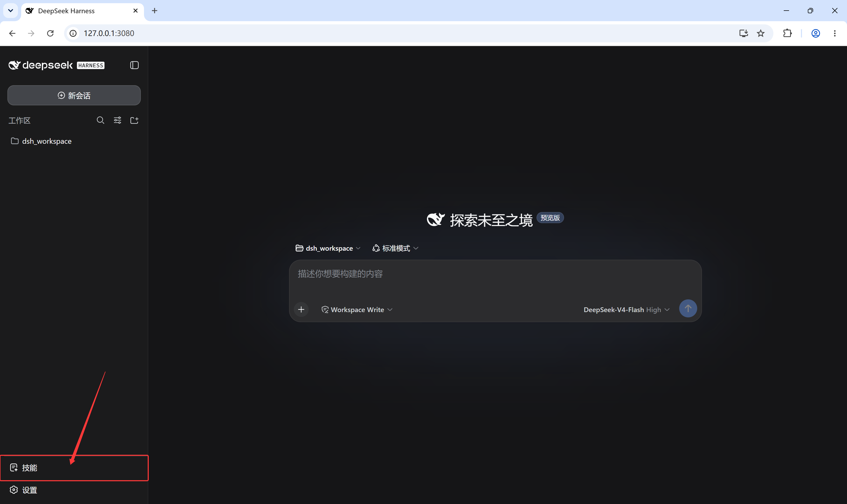847x504 pixels.
Task: Open the 设置 settings page
Action: 74,490
